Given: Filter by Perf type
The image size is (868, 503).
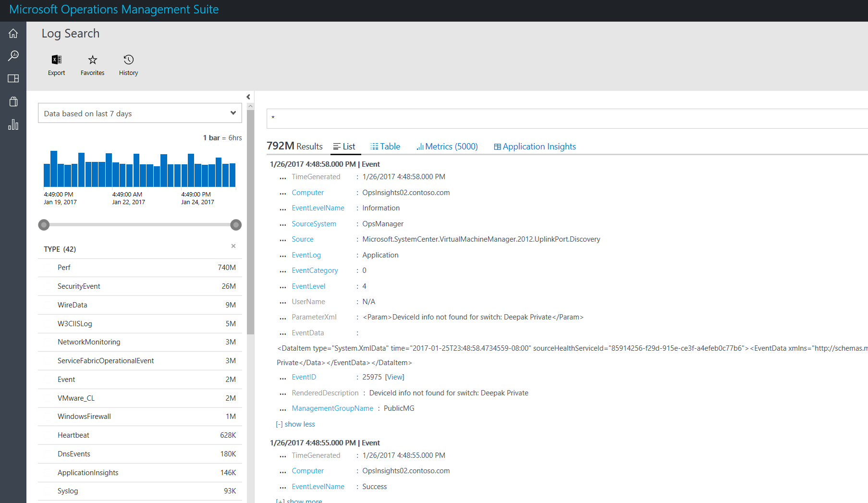Looking at the screenshot, I should tap(140, 268).
